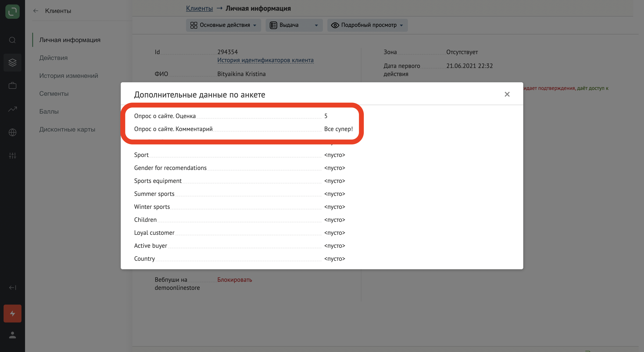Viewport: 644px width, 352px height.
Task: Select the layers stack sidebar icon
Action: pos(13,62)
